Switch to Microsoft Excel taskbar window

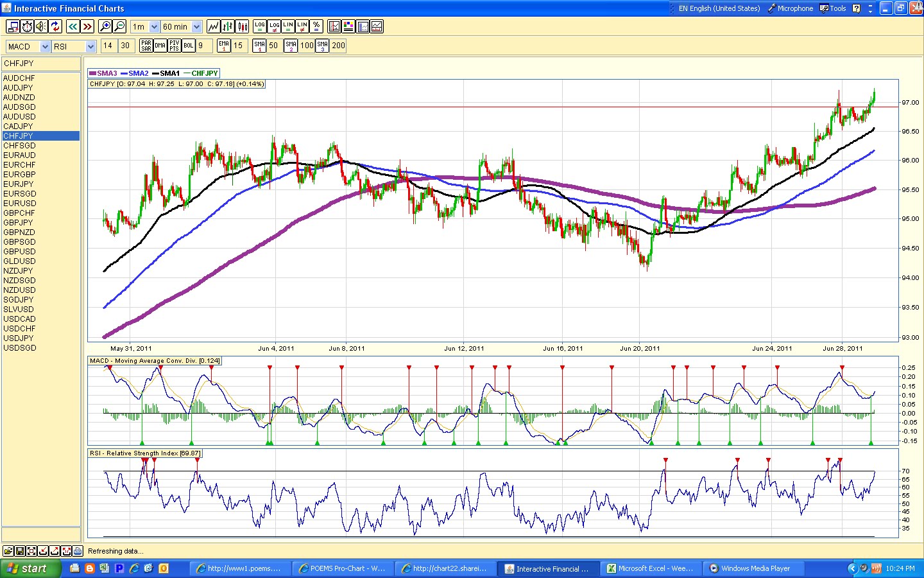click(650, 568)
